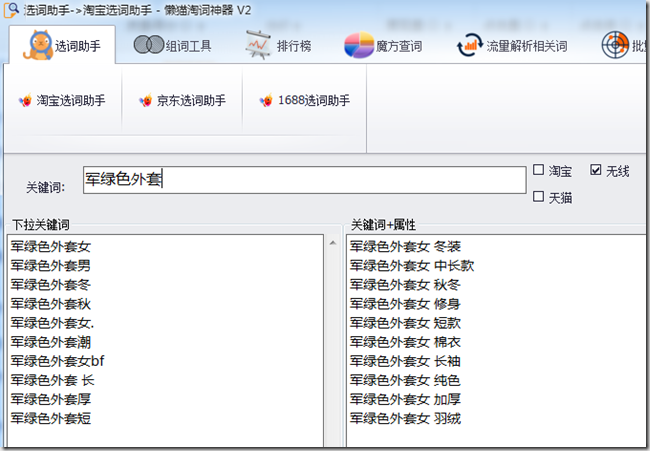Open 1688选词助手 tool
Screen dimensions: 650x451
pos(305,100)
